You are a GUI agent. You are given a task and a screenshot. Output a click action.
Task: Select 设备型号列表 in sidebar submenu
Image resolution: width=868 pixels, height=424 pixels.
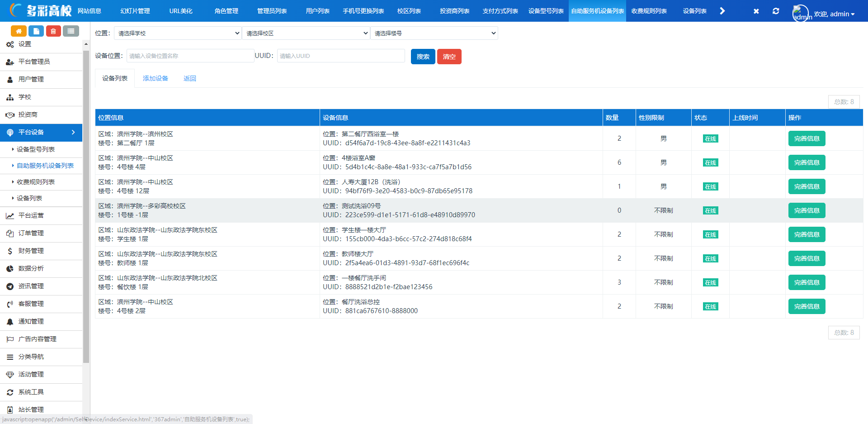pyautogui.click(x=36, y=149)
